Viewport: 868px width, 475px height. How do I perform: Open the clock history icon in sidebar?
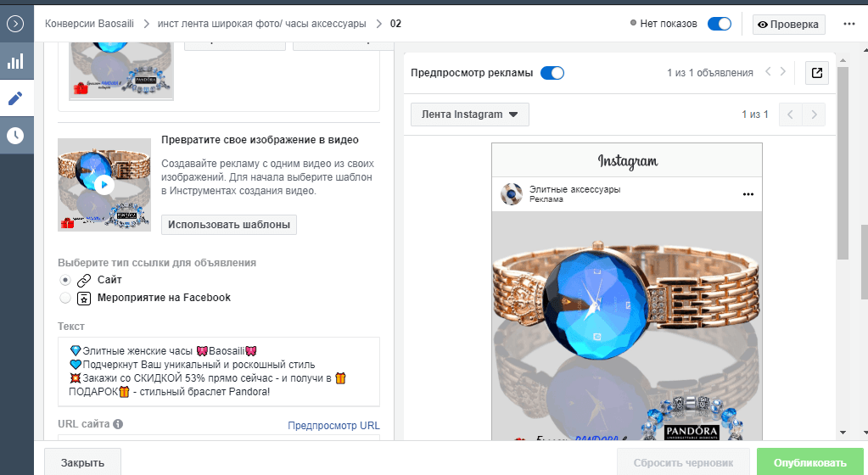coord(15,135)
